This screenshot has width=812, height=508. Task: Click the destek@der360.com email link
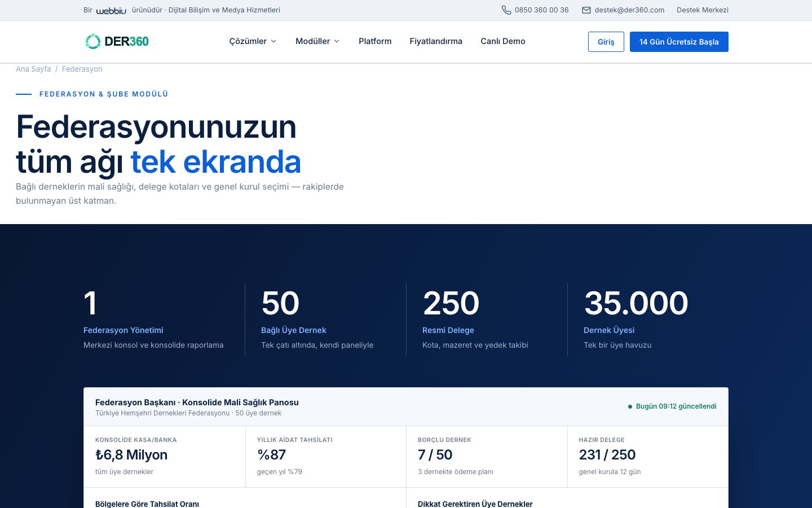click(629, 10)
